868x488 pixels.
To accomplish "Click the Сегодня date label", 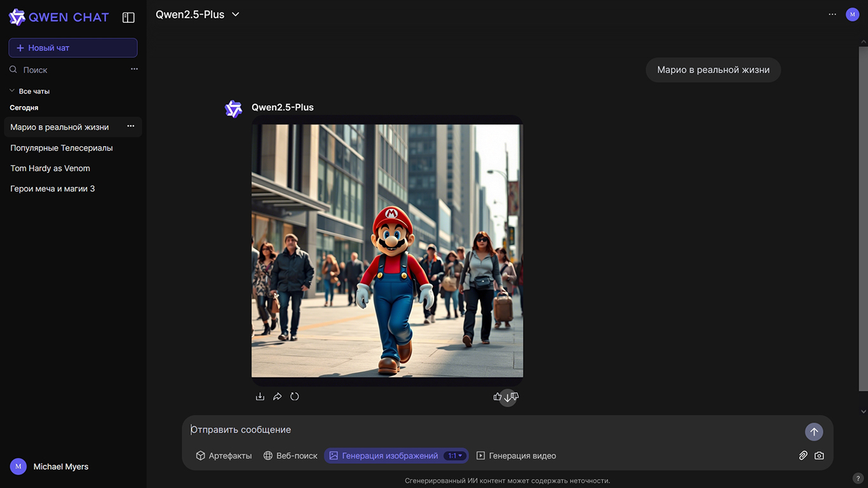I will click(24, 108).
